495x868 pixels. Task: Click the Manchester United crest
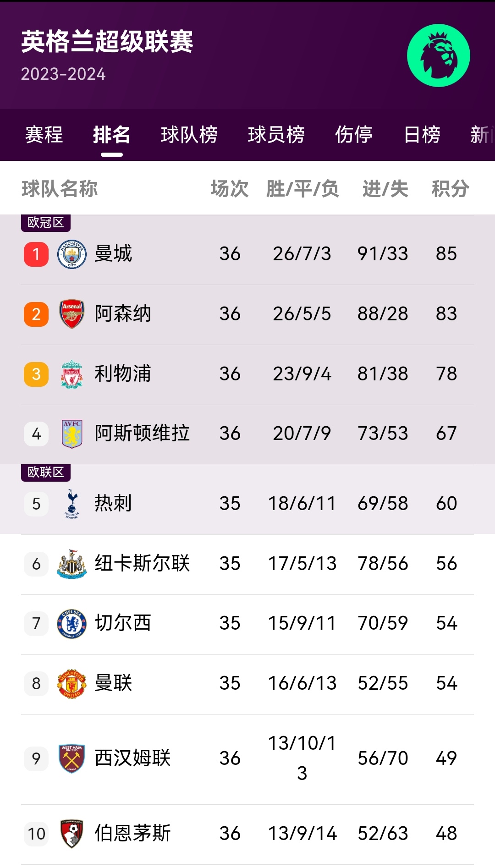click(x=72, y=683)
